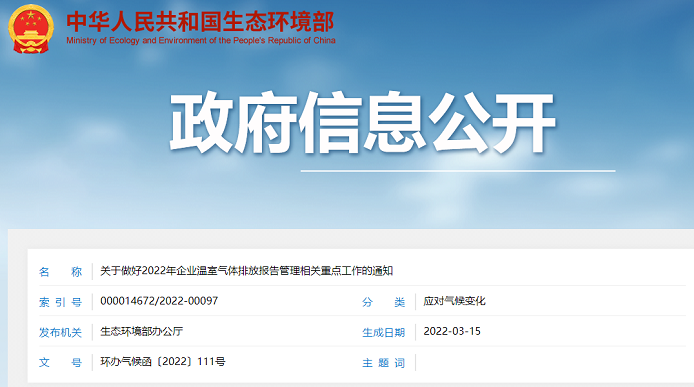Click the 主题词 label
694x387 pixels.
383,363
